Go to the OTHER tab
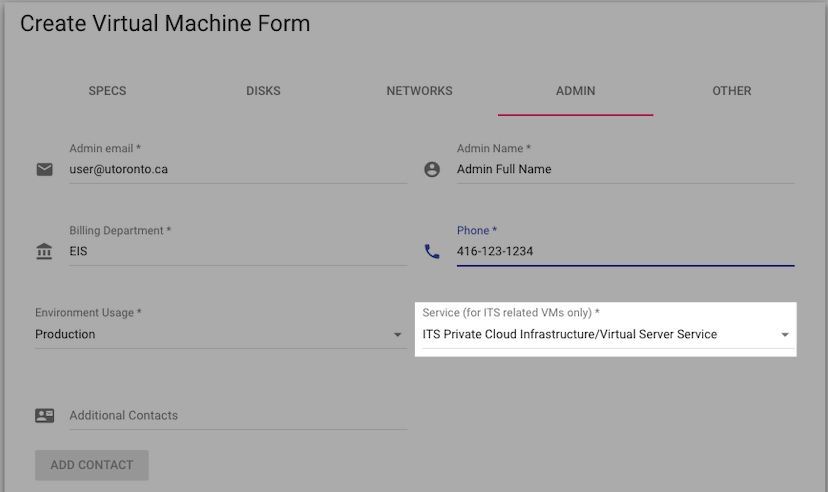Viewport: 828px width, 492px height. point(731,91)
